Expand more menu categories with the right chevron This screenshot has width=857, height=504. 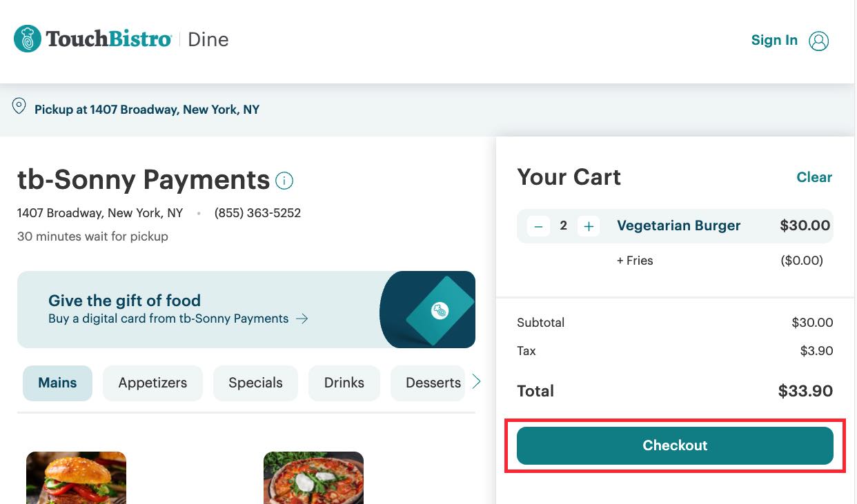(476, 380)
